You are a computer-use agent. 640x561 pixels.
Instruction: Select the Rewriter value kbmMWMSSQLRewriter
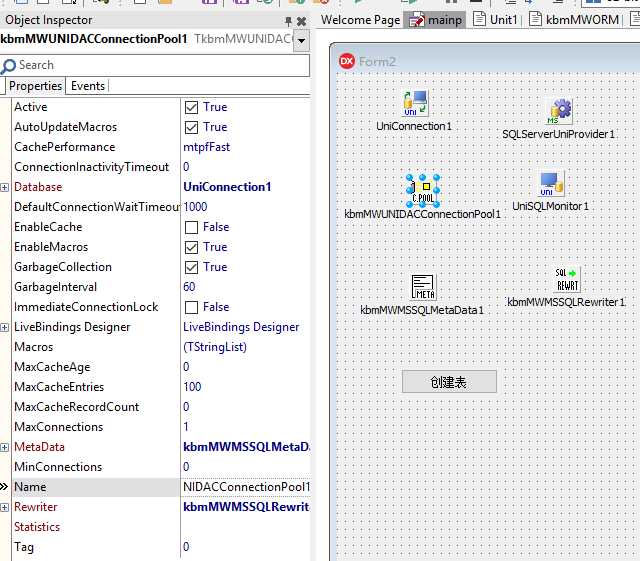click(246, 507)
